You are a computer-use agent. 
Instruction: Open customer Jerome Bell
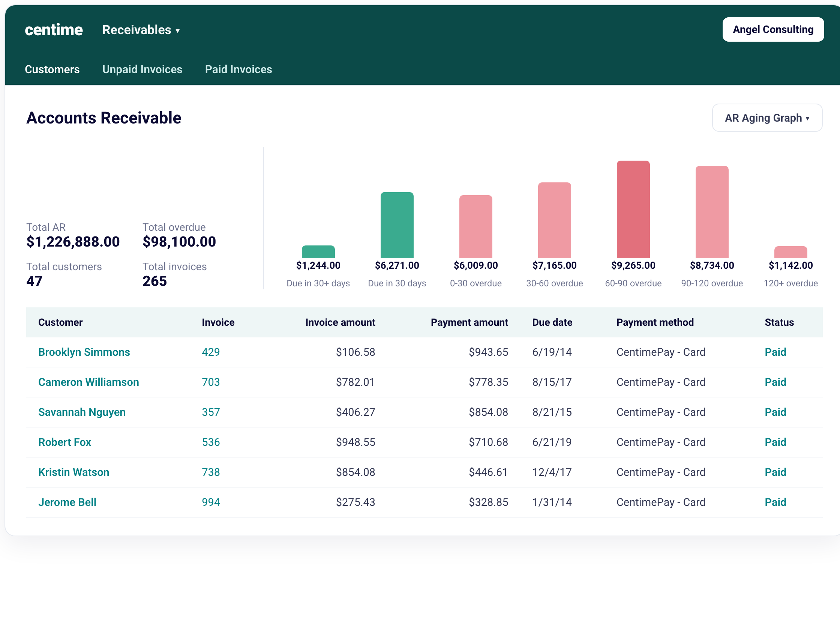[x=67, y=502]
